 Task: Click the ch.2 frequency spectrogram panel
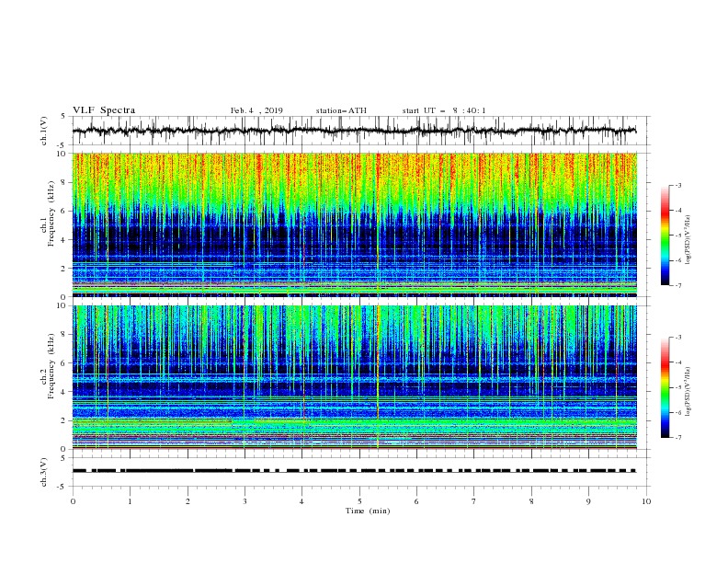(355, 377)
